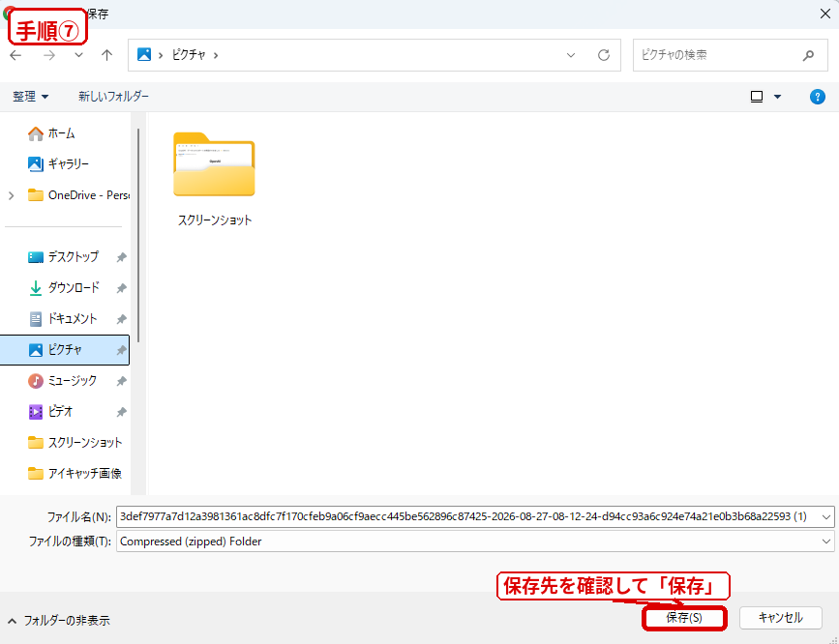Unpin ダウンロード using its pin icon
Viewport: 839px width, 644px height.
point(122,288)
